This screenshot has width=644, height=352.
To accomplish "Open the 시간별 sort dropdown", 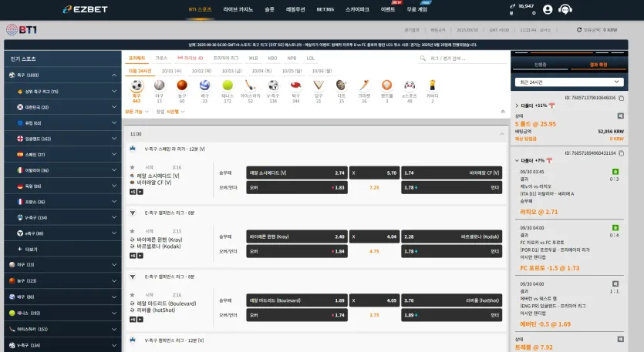I will [175, 112].
